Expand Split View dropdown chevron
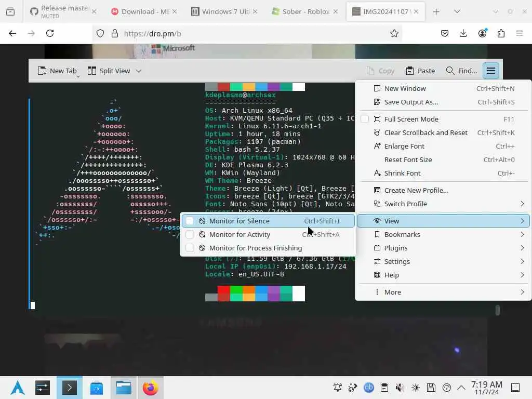Screen dimensions: 532x399 click(138, 71)
